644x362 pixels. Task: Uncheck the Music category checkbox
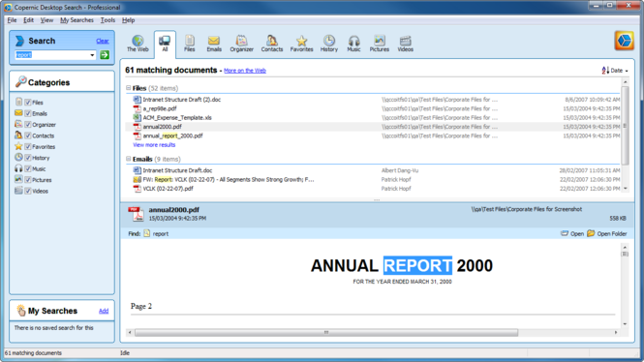[28, 168]
